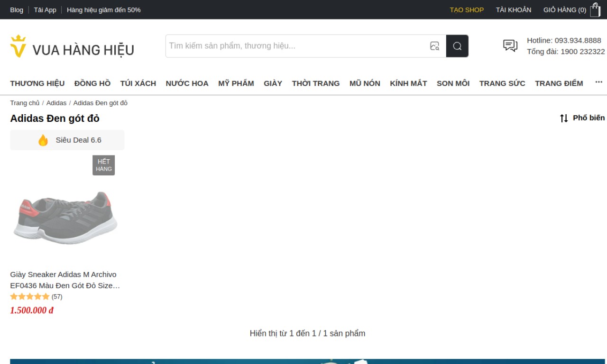Open the shopping bag cart icon
Viewport: 607px width, 364px height.
point(595,10)
